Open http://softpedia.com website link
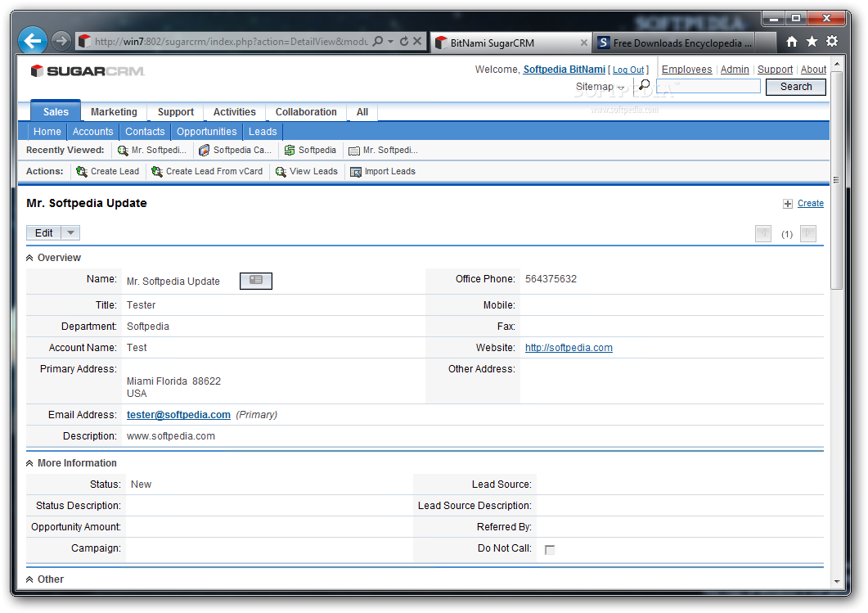 pos(569,348)
